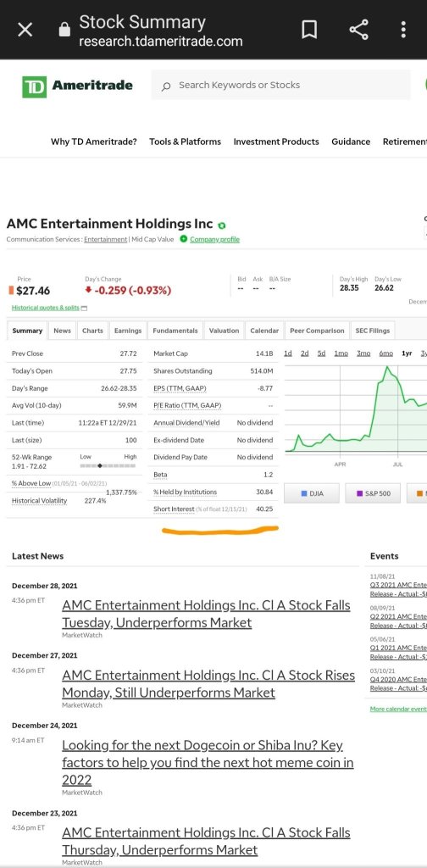Viewport: 427px width, 868px height.
Task: Focus the Search Keywords or Stocks field
Action: (x=281, y=86)
